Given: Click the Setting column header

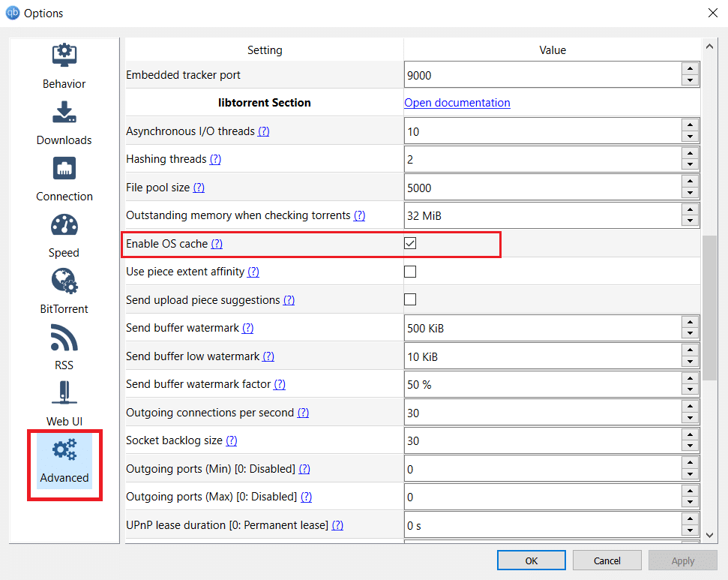Looking at the screenshot, I should pyautogui.click(x=265, y=50).
